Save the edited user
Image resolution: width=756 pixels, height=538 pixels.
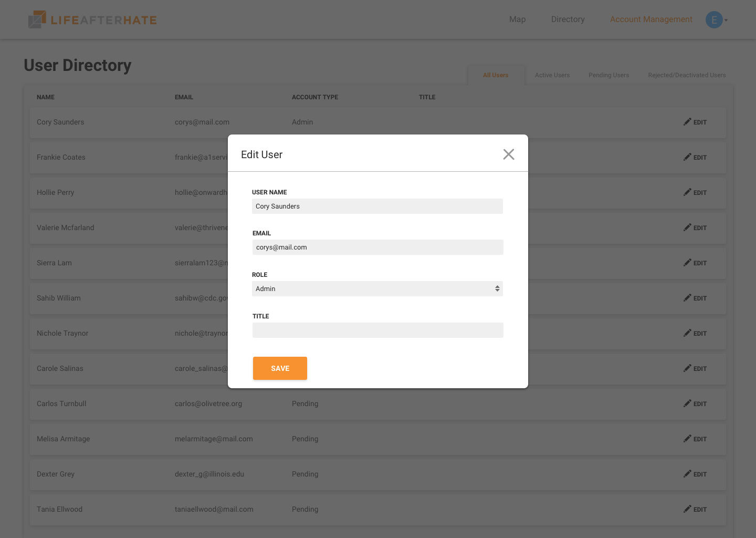tap(280, 368)
